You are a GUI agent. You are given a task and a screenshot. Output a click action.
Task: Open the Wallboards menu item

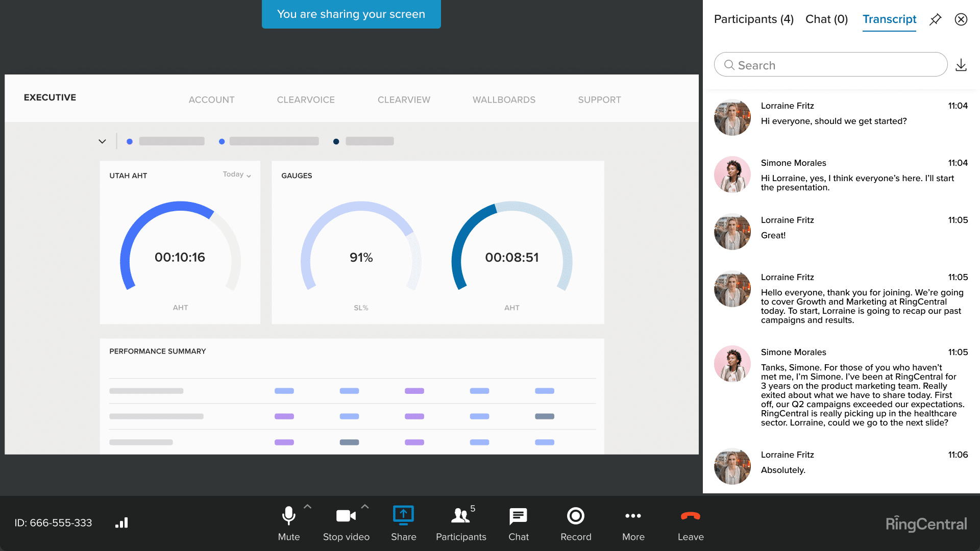(504, 100)
